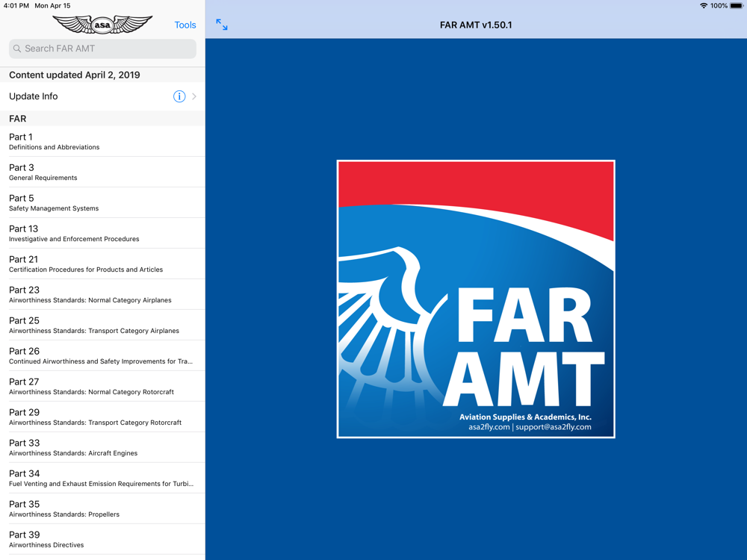
Task: Select Part 5 Safety Management Systems
Action: tap(102, 202)
